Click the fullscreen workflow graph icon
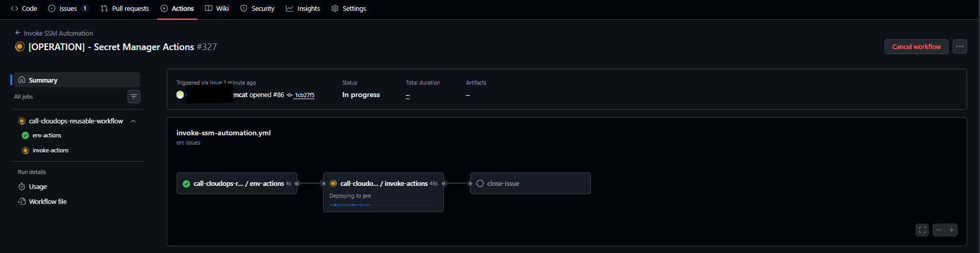Image resolution: width=980 pixels, height=253 pixels. [x=922, y=230]
